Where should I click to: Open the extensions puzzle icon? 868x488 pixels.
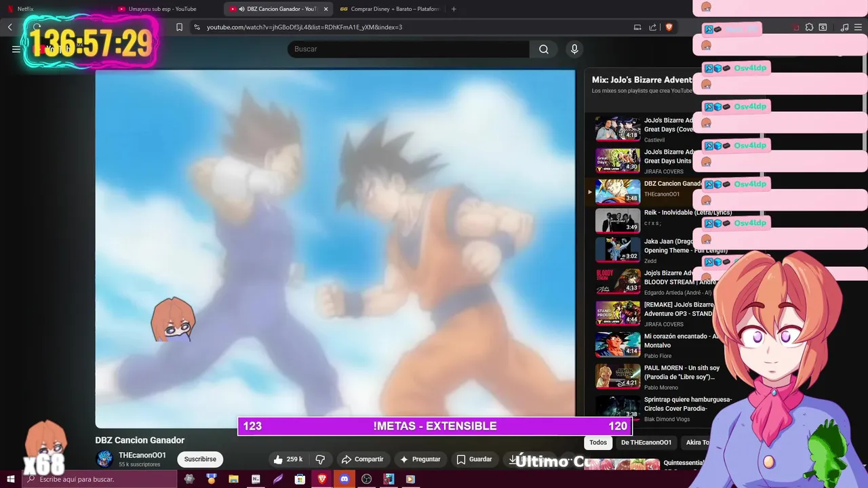pyautogui.click(x=809, y=27)
